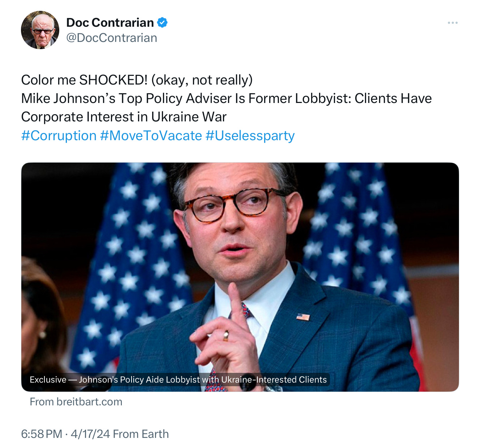Visit the 'From breitbart.com' source link

[76, 402]
